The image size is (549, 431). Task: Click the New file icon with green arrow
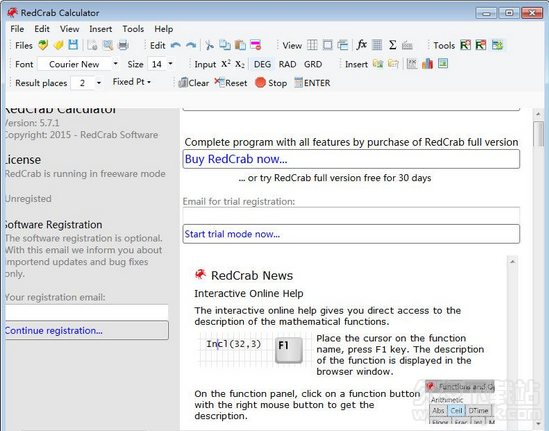click(x=43, y=45)
